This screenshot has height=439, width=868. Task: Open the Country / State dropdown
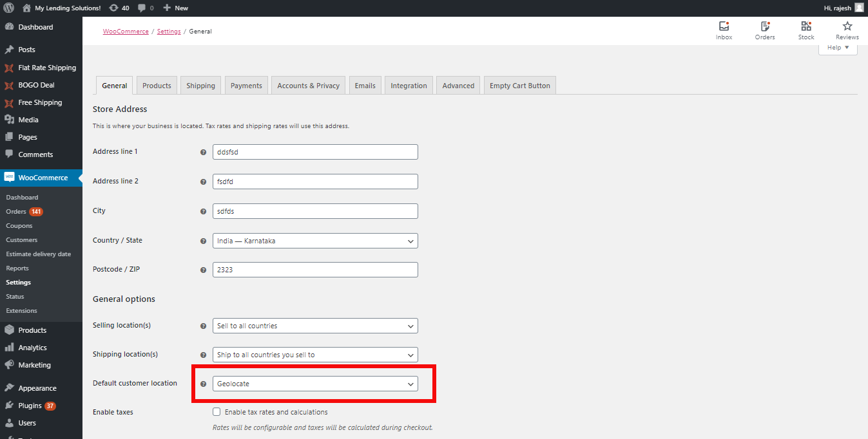click(x=314, y=241)
